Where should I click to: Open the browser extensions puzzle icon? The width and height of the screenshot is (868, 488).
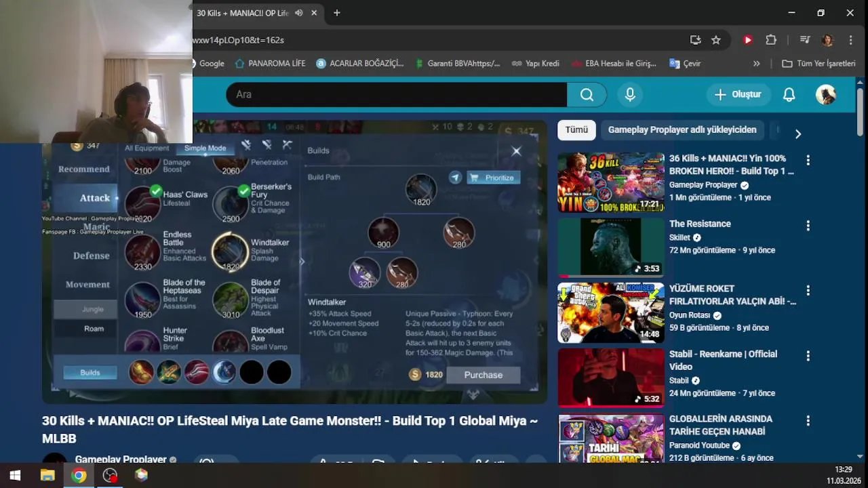771,40
